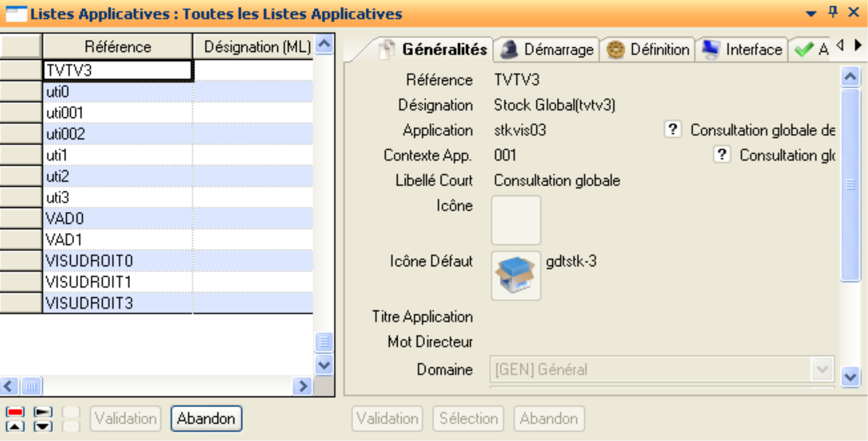
Task: Click the Libellé Court value "Consultation globale"
Action: click(557, 181)
